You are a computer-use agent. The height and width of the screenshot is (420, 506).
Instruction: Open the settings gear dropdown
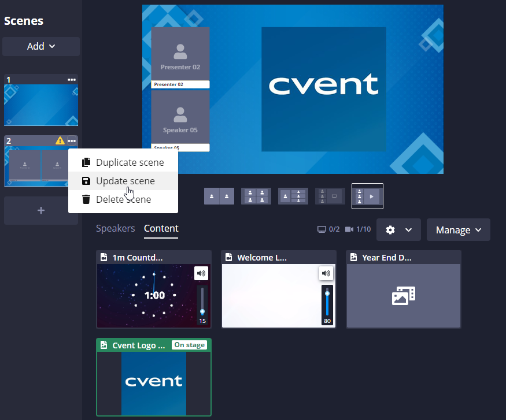click(x=398, y=229)
